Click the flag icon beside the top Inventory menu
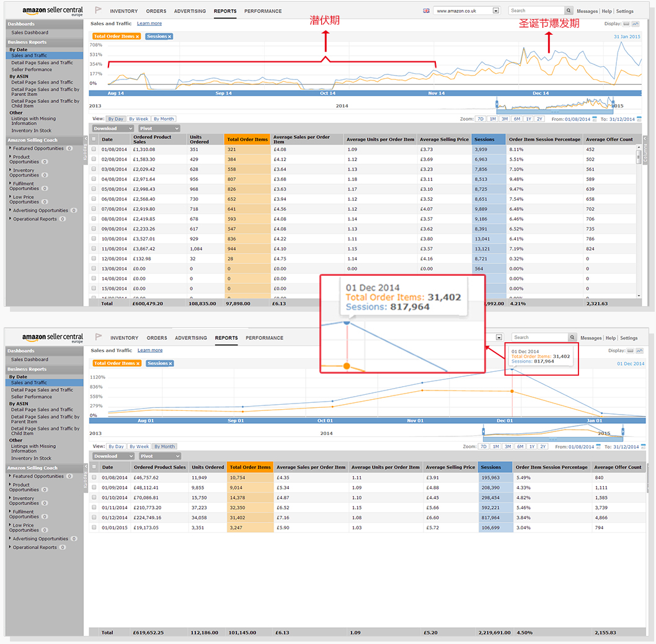656x644 pixels. pyautogui.click(x=98, y=11)
